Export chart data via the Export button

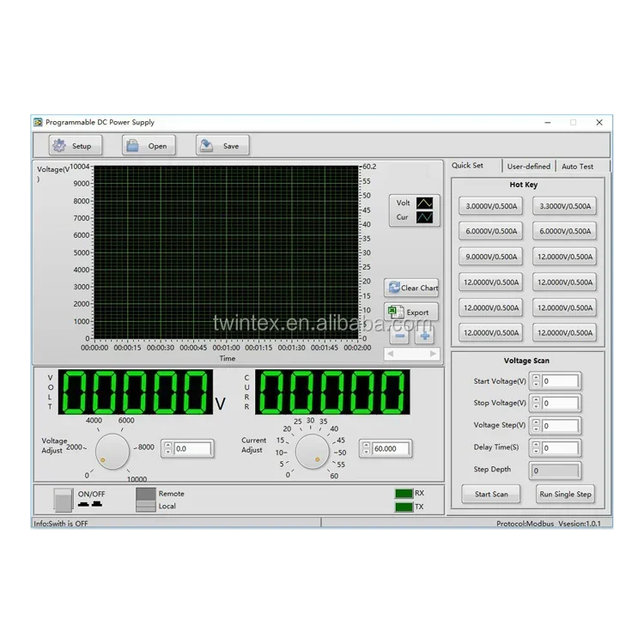tap(411, 313)
